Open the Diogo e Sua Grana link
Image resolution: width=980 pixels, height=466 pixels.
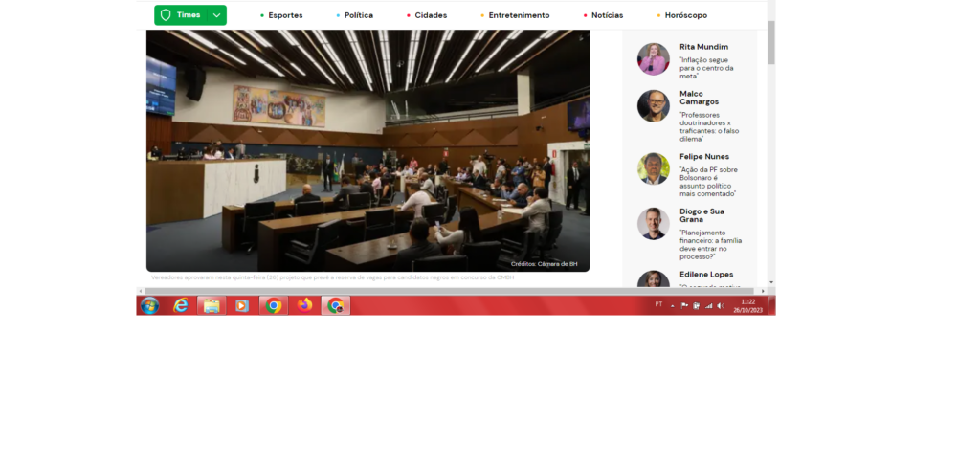point(702,215)
